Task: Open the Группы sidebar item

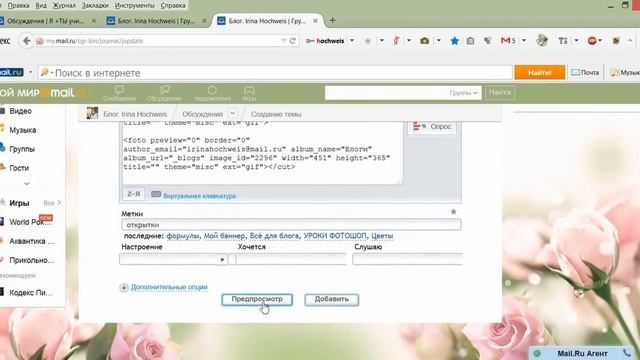Action: click(x=22, y=149)
